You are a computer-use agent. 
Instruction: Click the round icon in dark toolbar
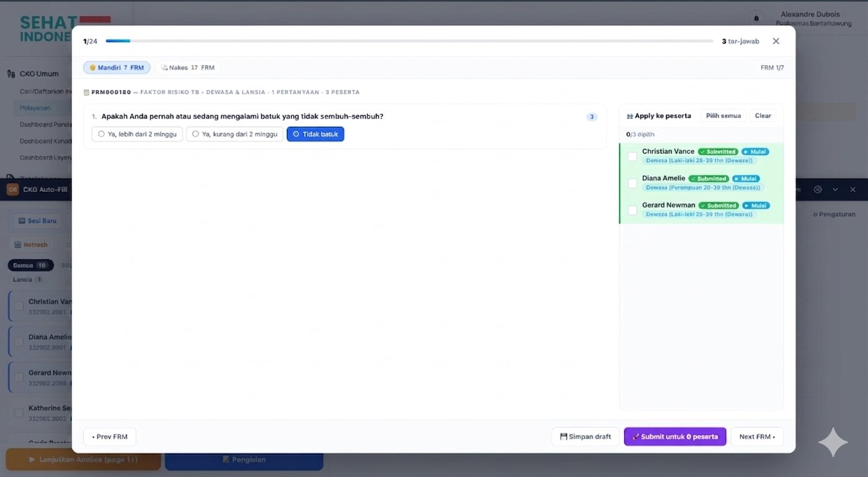pyautogui.click(x=818, y=189)
